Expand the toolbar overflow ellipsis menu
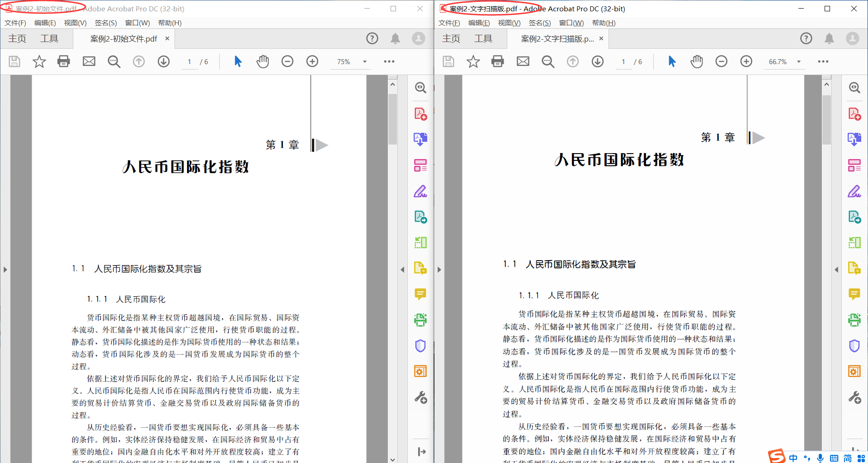This screenshot has width=868, height=463. [389, 61]
